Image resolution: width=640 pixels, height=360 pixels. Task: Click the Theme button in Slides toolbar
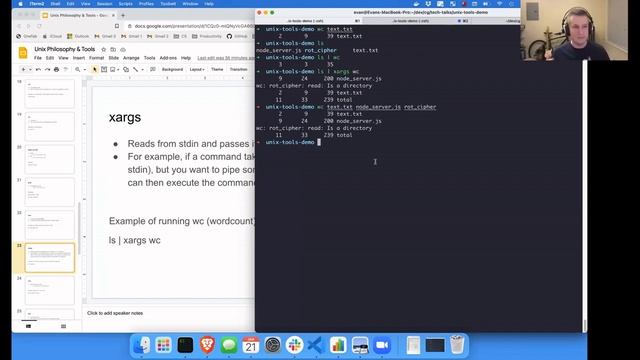tap(217, 69)
